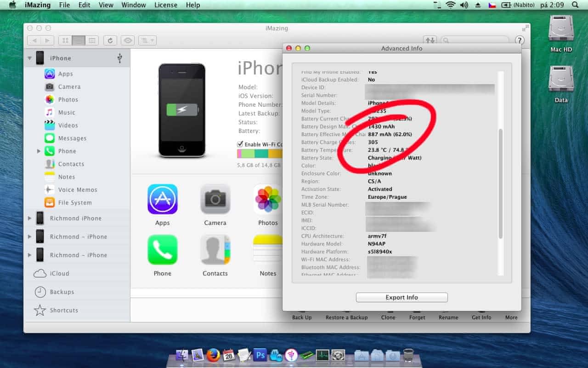This screenshot has width=588, height=368.
Task: Click the Export Info button
Action: (401, 297)
